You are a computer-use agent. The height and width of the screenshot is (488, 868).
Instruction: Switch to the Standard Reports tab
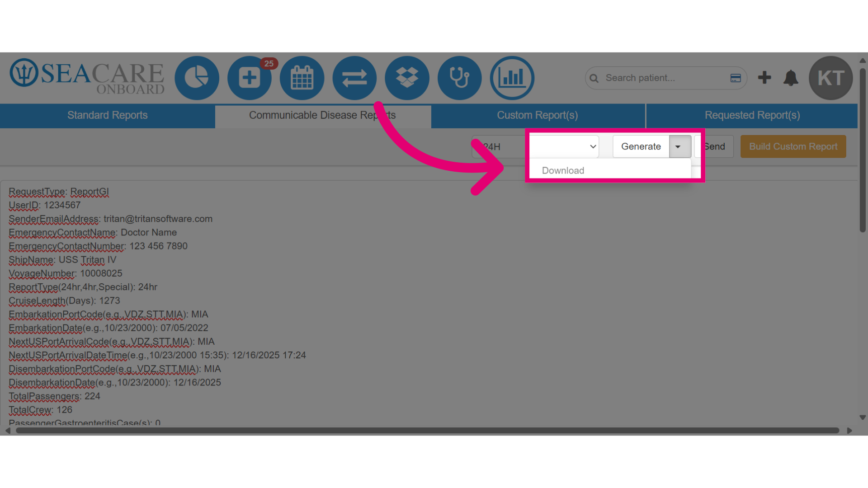tap(108, 116)
